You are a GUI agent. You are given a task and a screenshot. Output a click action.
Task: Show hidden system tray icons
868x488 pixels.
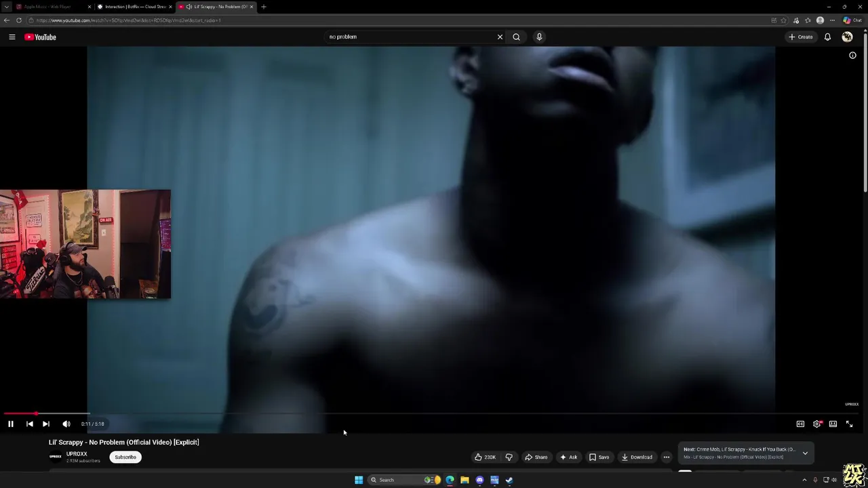point(804,480)
